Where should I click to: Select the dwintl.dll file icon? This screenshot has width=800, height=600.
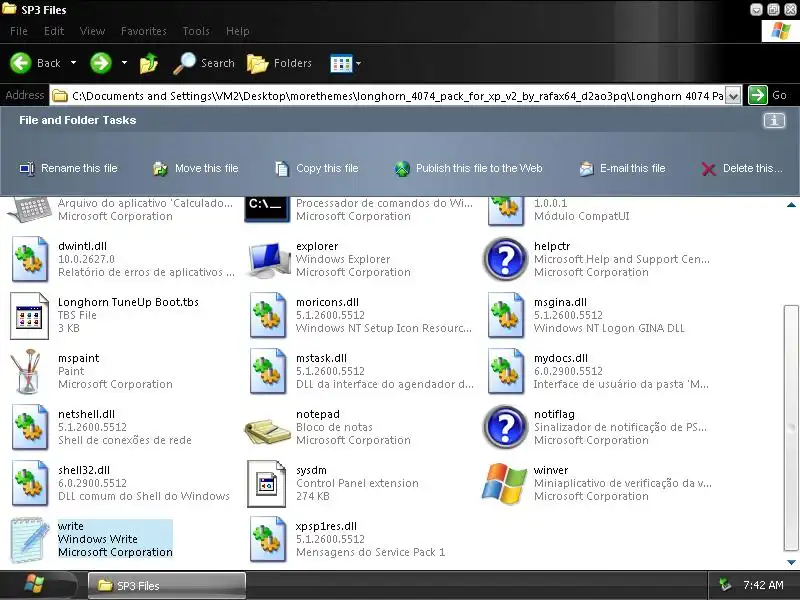(30, 259)
